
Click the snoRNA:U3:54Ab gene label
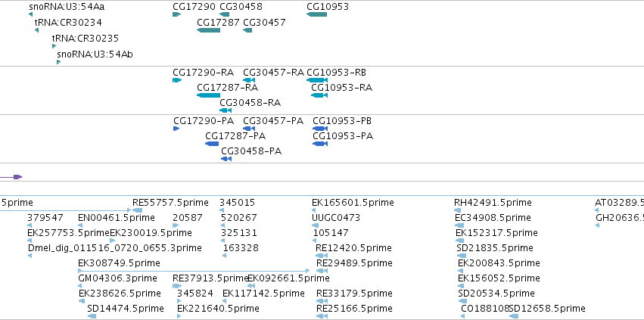pyautogui.click(x=95, y=54)
